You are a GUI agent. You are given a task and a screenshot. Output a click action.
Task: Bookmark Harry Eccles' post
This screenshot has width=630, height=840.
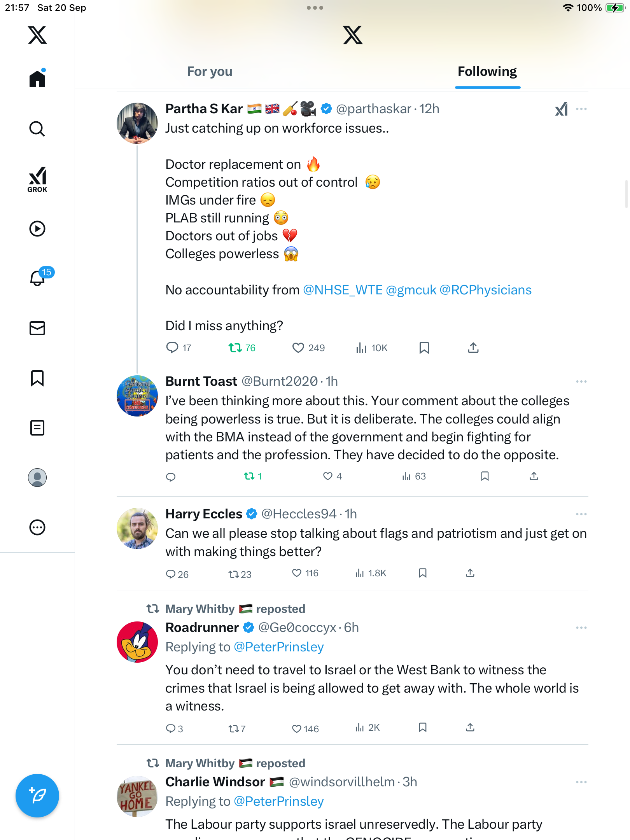point(423,573)
